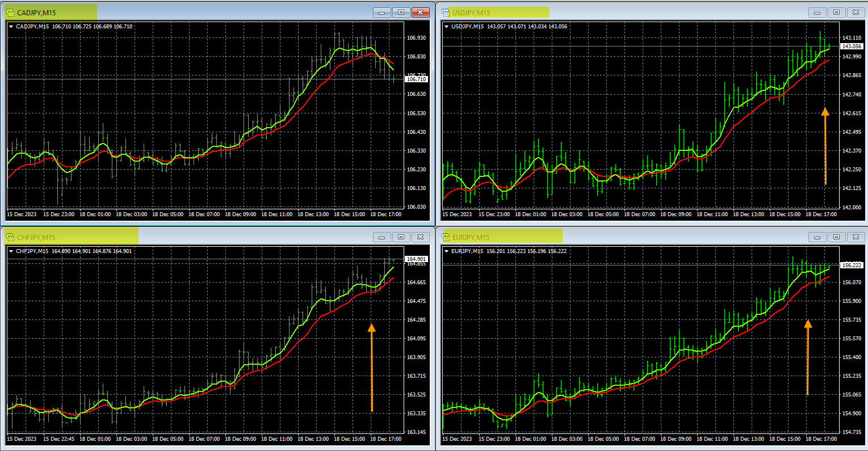Activate the EURJPY,M15 title bar

[624, 237]
